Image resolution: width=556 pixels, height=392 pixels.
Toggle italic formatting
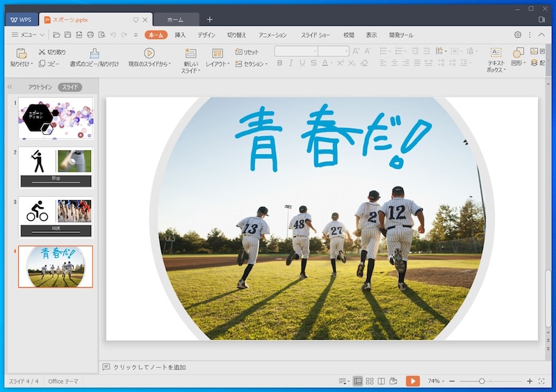click(291, 63)
